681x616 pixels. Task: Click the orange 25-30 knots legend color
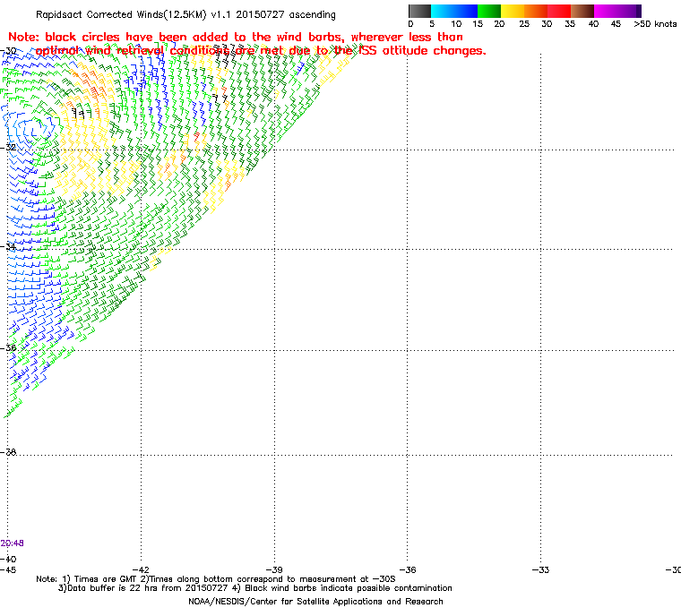pyautogui.click(x=536, y=11)
